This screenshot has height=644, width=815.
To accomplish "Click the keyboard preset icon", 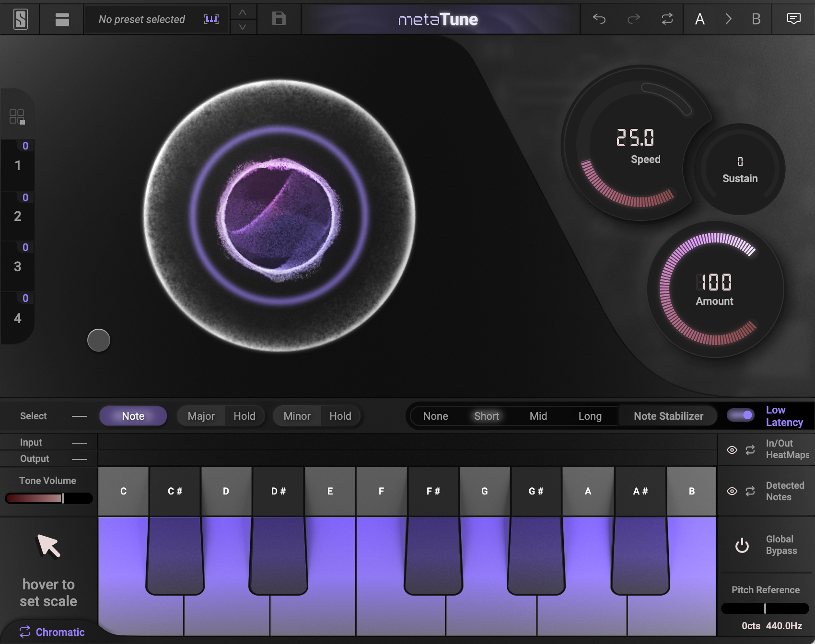I will point(211,19).
